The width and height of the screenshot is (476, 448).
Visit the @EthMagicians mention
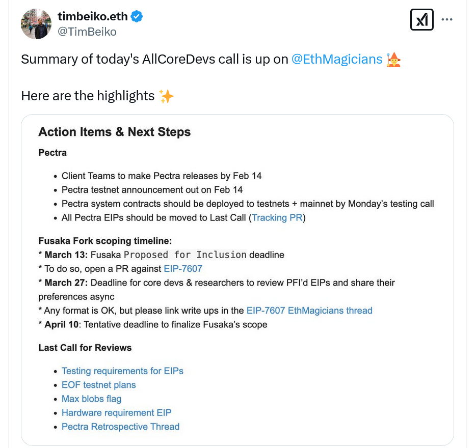[336, 60]
